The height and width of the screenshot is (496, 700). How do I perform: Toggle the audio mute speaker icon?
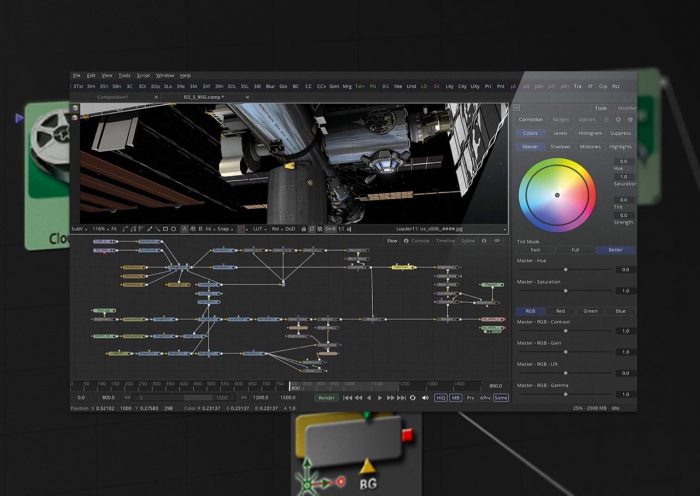(x=424, y=397)
